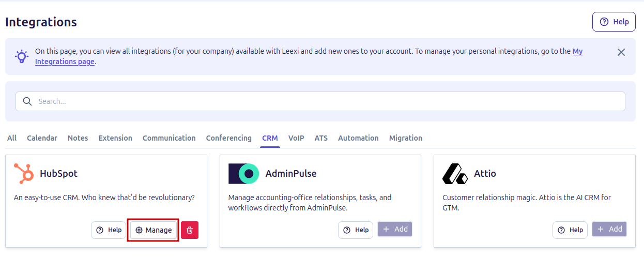Screen dimensions: 644x258
Task: Click the Attio card title text
Action: point(485,174)
